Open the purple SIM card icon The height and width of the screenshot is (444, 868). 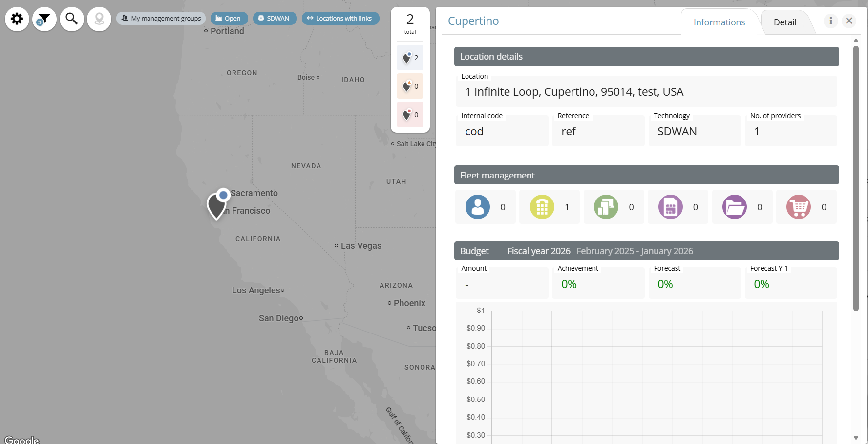670,207
